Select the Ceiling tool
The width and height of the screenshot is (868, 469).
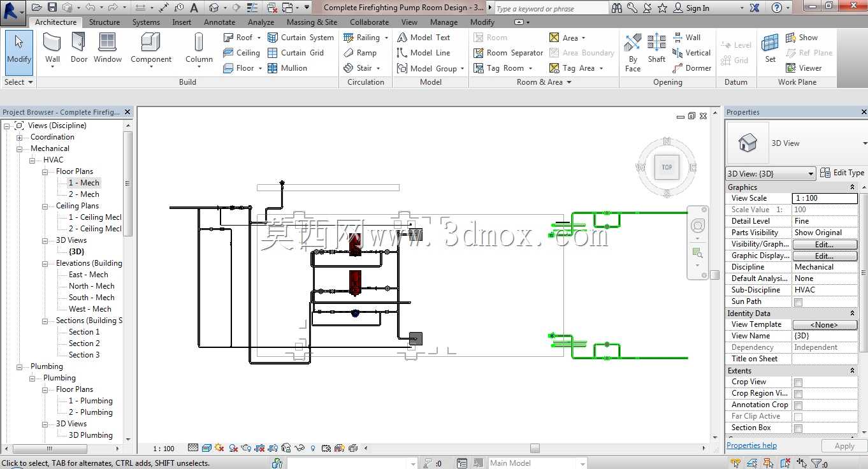pyautogui.click(x=242, y=53)
